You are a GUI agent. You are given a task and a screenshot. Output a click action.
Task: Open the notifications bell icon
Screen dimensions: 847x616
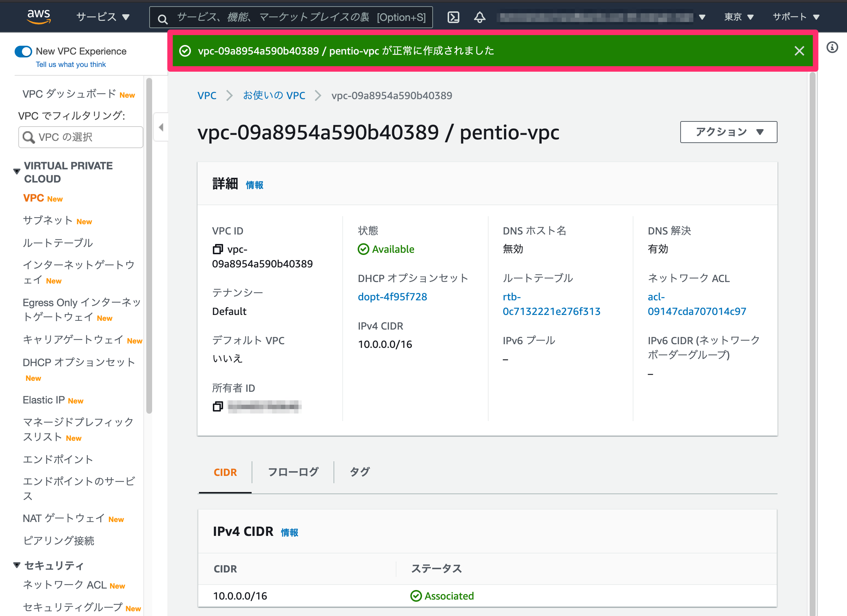[x=480, y=17]
